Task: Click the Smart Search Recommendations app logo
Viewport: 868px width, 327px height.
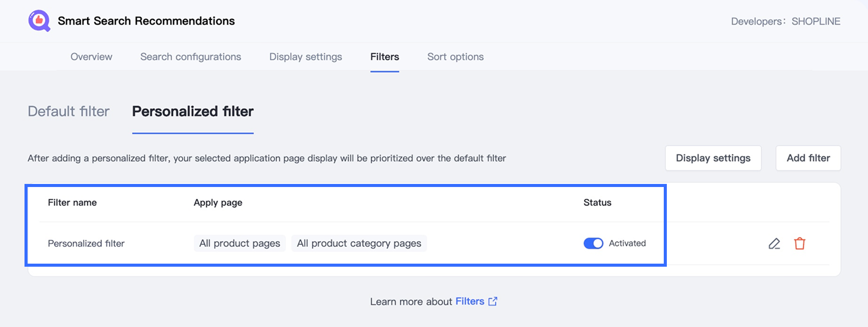Action: (39, 21)
